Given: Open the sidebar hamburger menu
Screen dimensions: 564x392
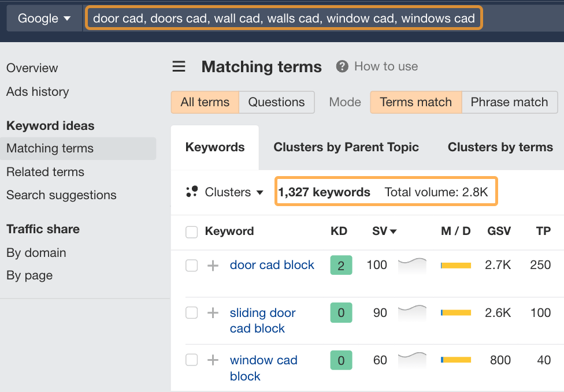Looking at the screenshot, I should pyautogui.click(x=179, y=66).
